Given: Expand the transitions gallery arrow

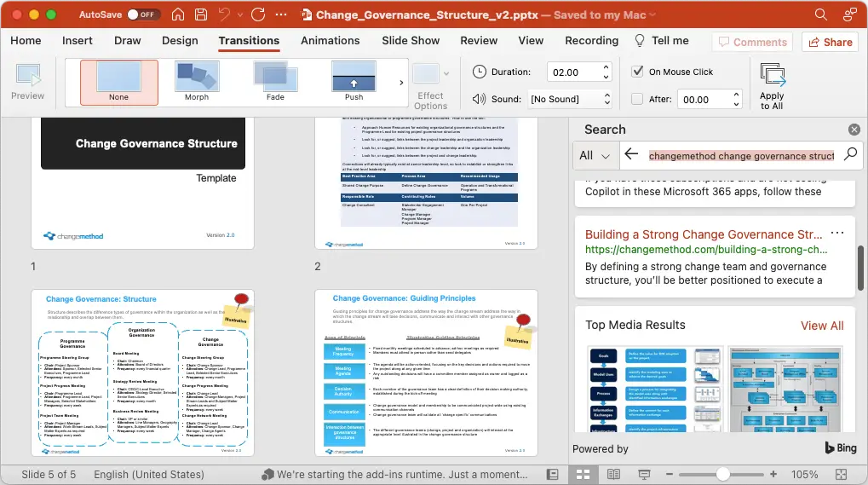Looking at the screenshot, I should (x=401, y=83).
